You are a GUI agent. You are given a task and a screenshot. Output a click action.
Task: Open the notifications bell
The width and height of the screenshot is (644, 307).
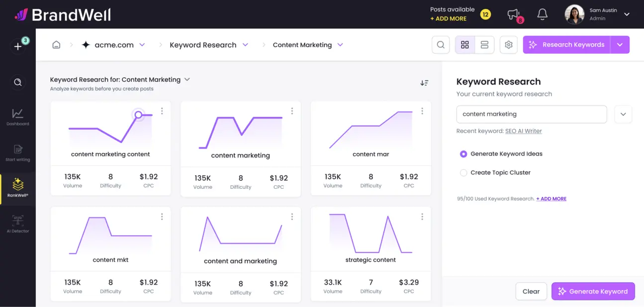coord(542,14)
